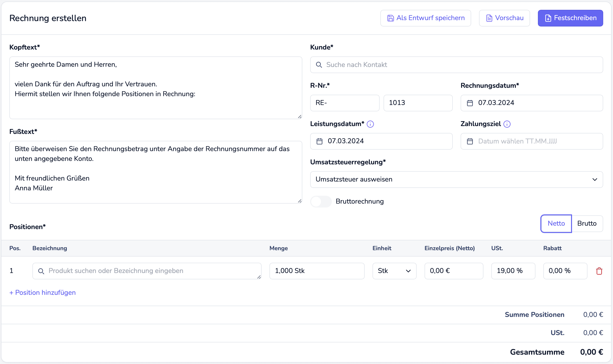Click the Fußtext resize handle
Viewport: 613px width, 364px height.
pyautogui.click(x=300, y=201)
